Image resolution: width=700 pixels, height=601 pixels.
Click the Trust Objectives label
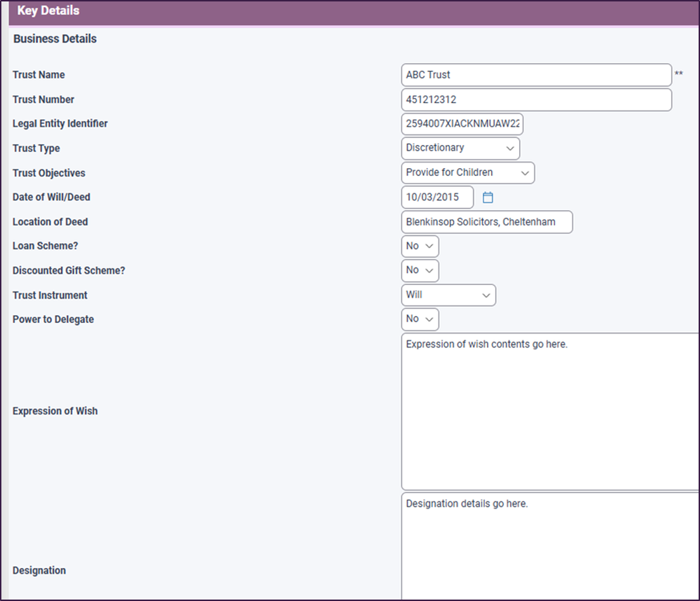[48, 173]
